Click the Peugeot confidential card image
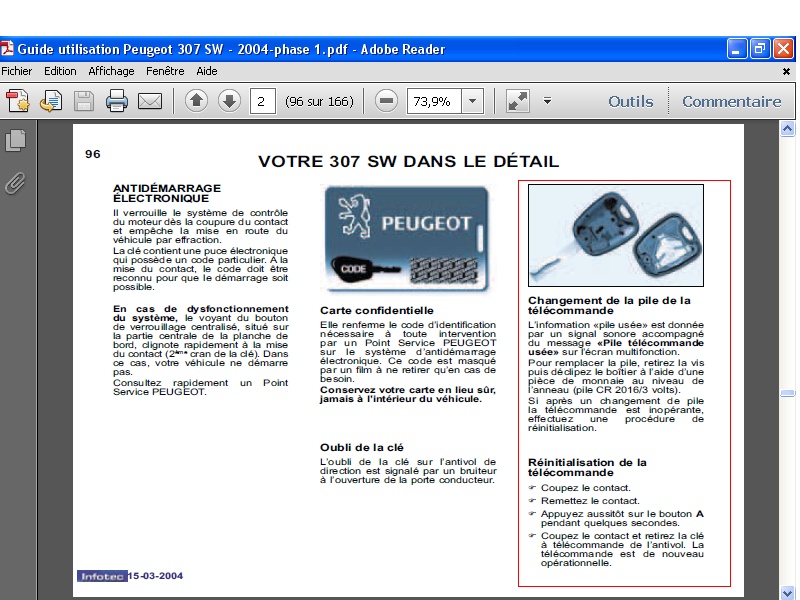The height and width of the screenshot is (600, 800). 407,239
